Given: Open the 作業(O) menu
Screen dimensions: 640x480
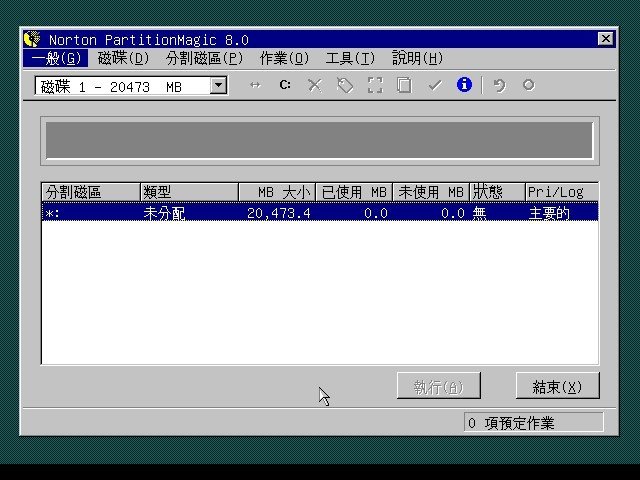Looking at the screenshot, I should click(x=284, y=58).
